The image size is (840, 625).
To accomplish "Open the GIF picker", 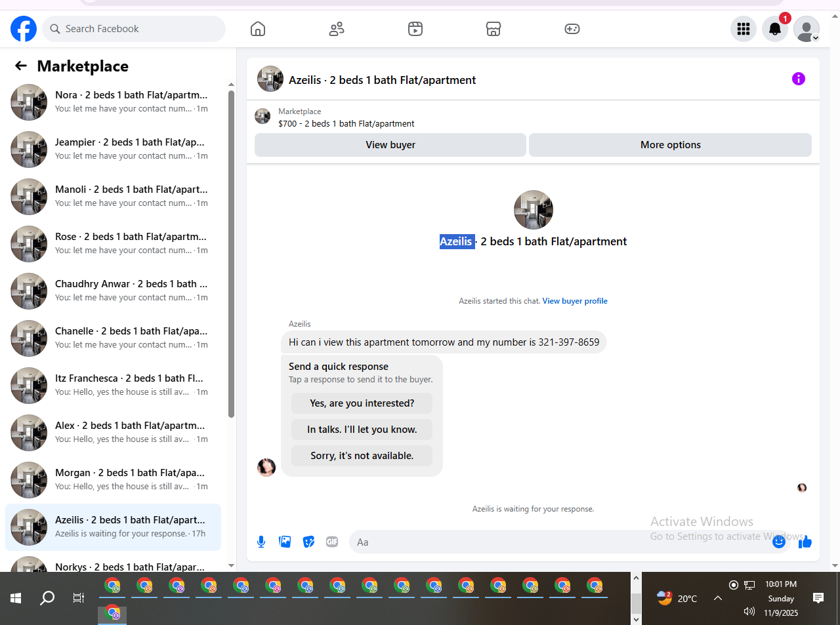I will point(332,542).
